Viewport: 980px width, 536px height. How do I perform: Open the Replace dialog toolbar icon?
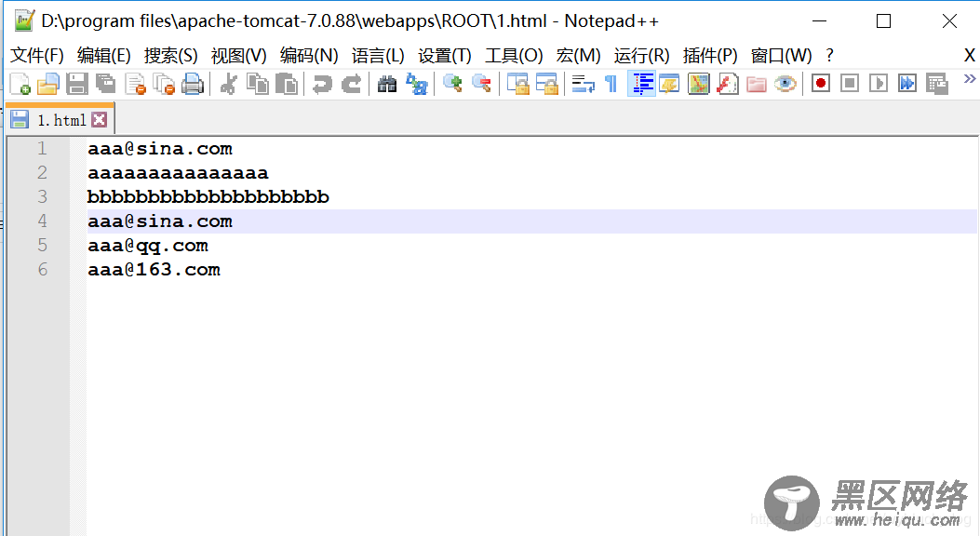pyautogui.click(x=416, y=84)
